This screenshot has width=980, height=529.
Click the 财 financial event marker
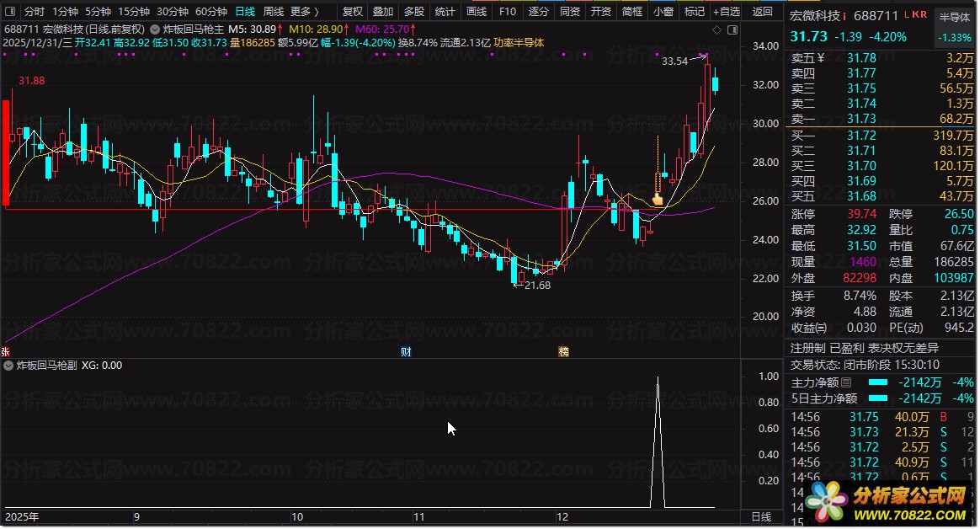pos(406,351)
